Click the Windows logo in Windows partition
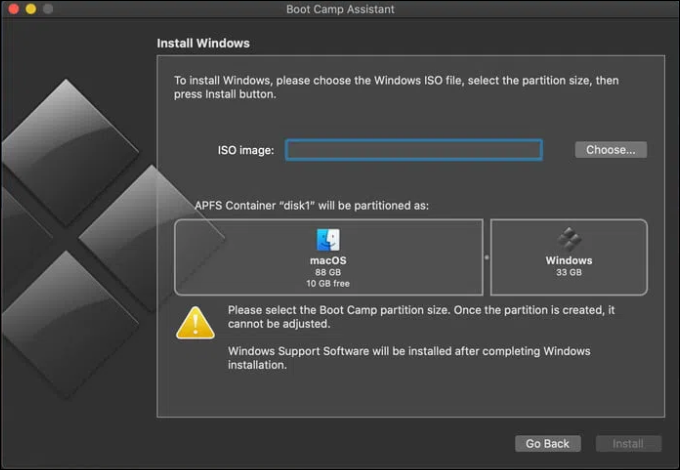 (x=569, y=238)
